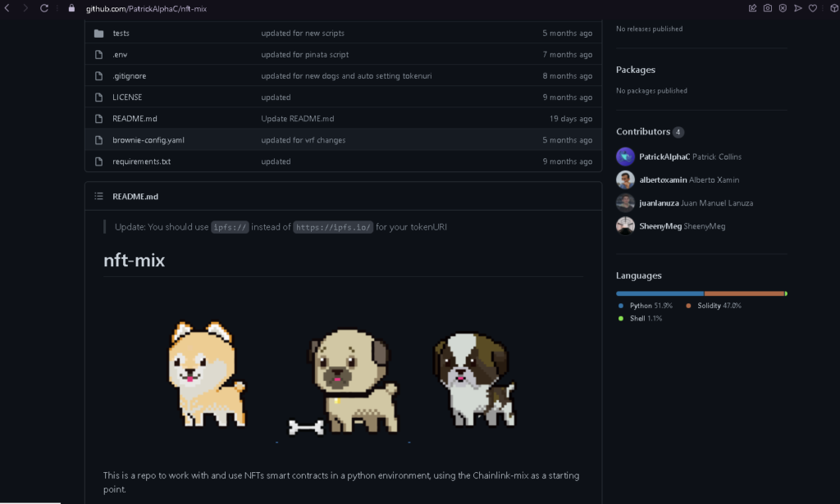Click the blue Python segment of language bar
The height and width of the screenshot is (504, 840).
pyautogui.click(x=660, y=293)
